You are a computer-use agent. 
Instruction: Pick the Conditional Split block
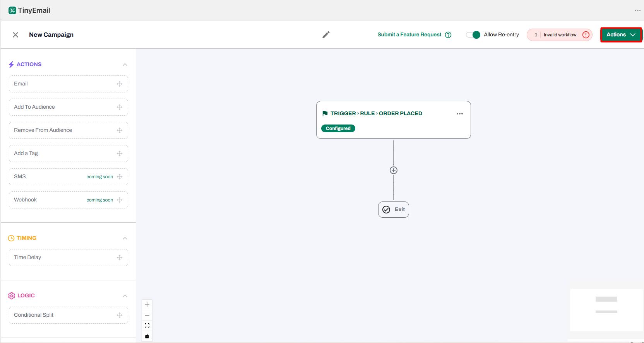(69, 315)
